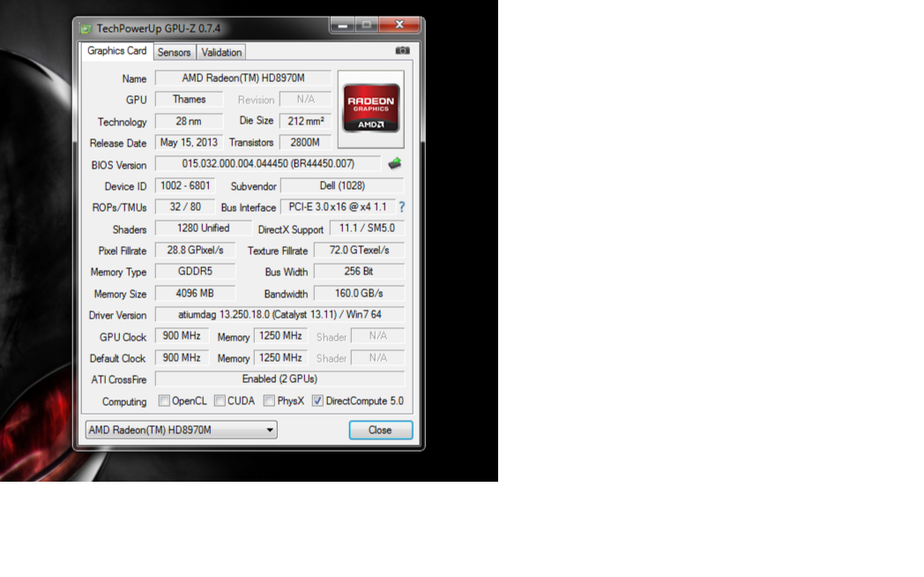Click the Radeon Graphics logo

371,109
